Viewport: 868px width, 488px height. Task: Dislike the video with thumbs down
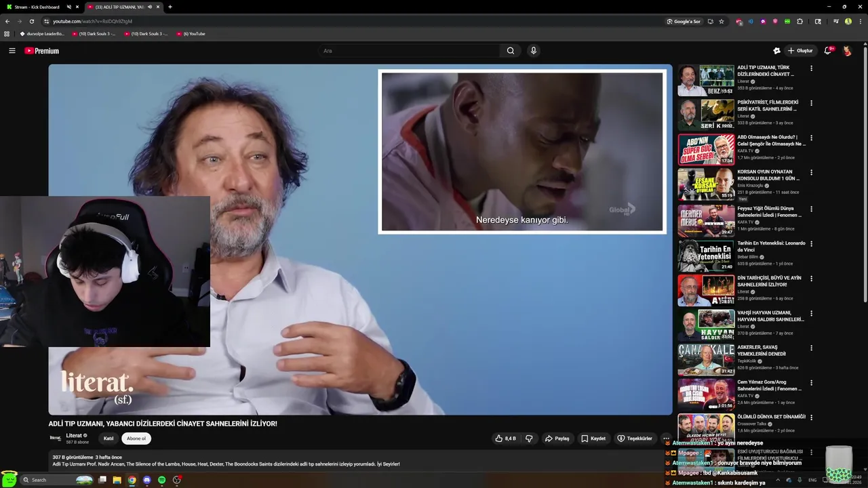tap(529, 439)
